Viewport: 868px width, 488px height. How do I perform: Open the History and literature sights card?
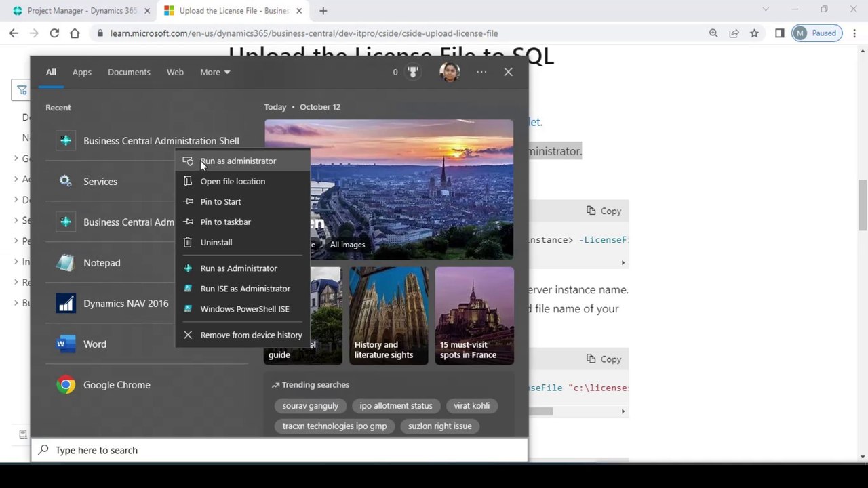pyautogui.click(x=389, y=316)
